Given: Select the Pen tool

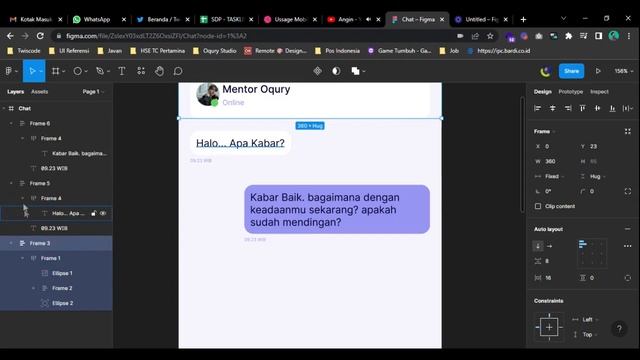Looking at the screenshot, I should (100, 71).
